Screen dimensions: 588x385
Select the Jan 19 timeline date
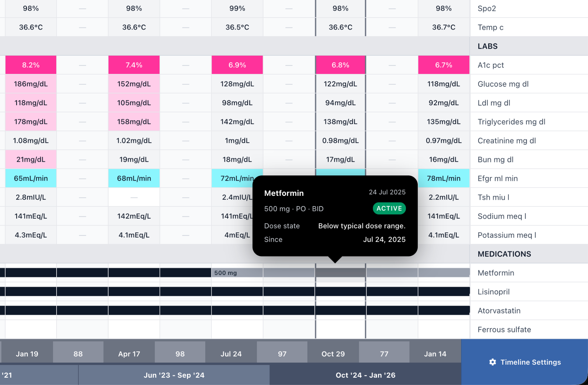pos(27,354)
